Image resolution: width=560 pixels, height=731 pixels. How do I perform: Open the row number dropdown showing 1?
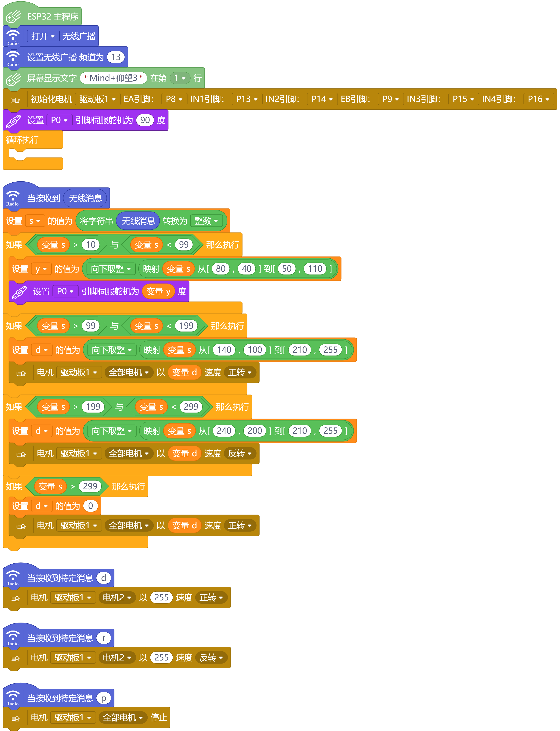click(x=180, y=78)
